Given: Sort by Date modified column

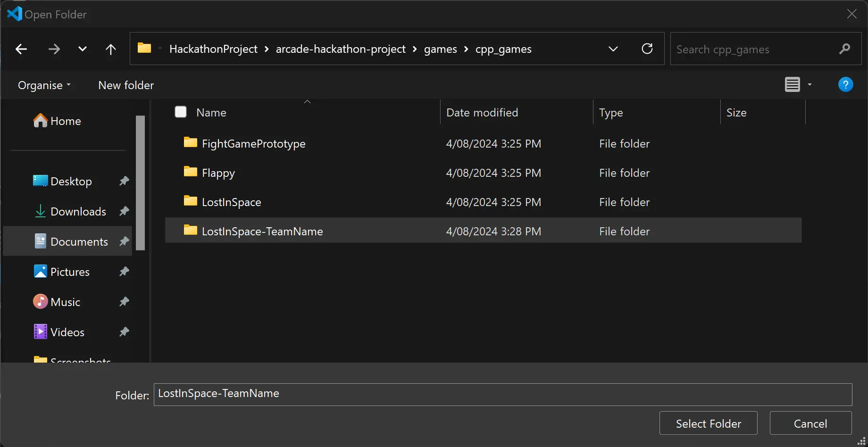Looking at the screenshot, I should [x=482, y=113].
